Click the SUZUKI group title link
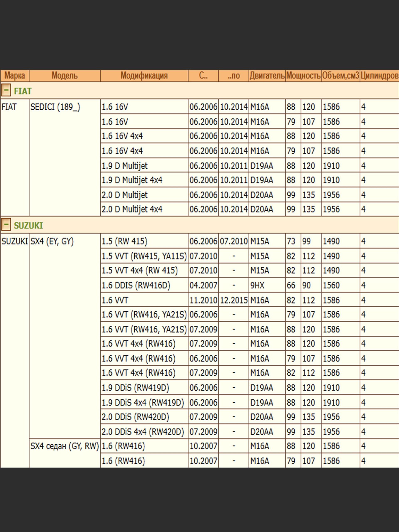This screenshot has width=399, height=532. pyautogui.click(x=28, y=225)
